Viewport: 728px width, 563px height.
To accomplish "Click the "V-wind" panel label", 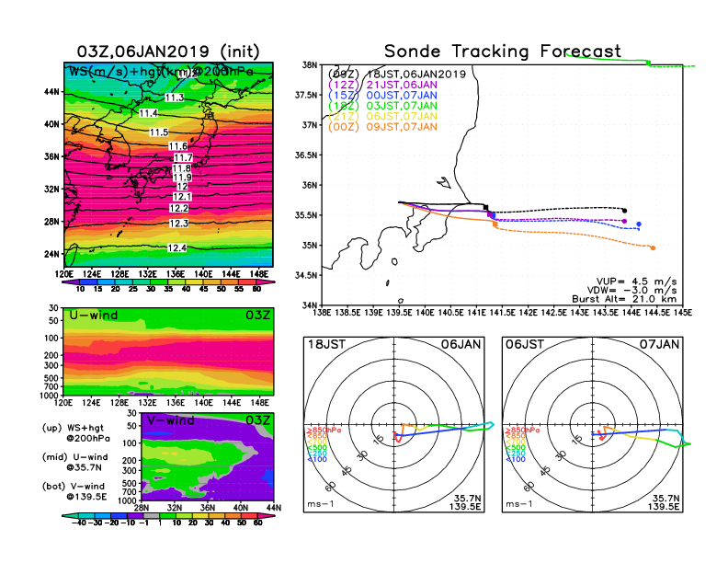I will pos(170,420).
